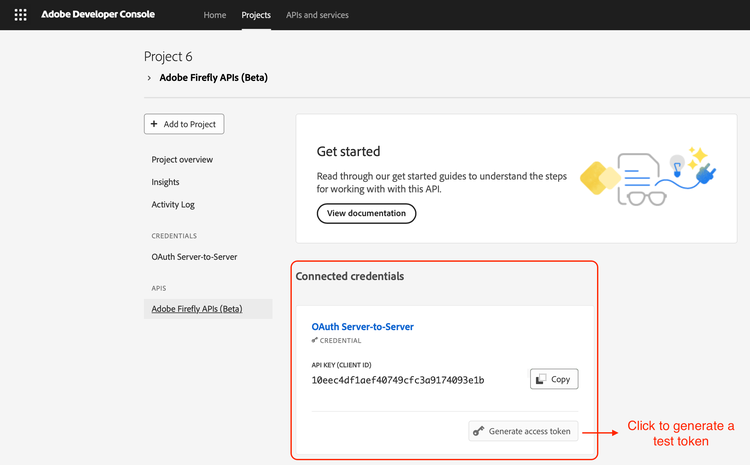The image size is (750, 465).
Task: Click the plus icon in Add to Project
Action: pos(154,124)
